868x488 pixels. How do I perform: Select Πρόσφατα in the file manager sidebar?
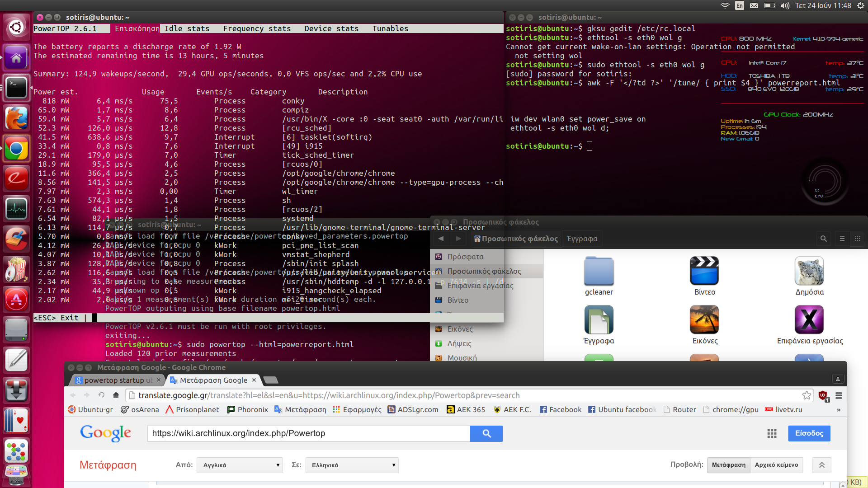click(x=465, y=257)
